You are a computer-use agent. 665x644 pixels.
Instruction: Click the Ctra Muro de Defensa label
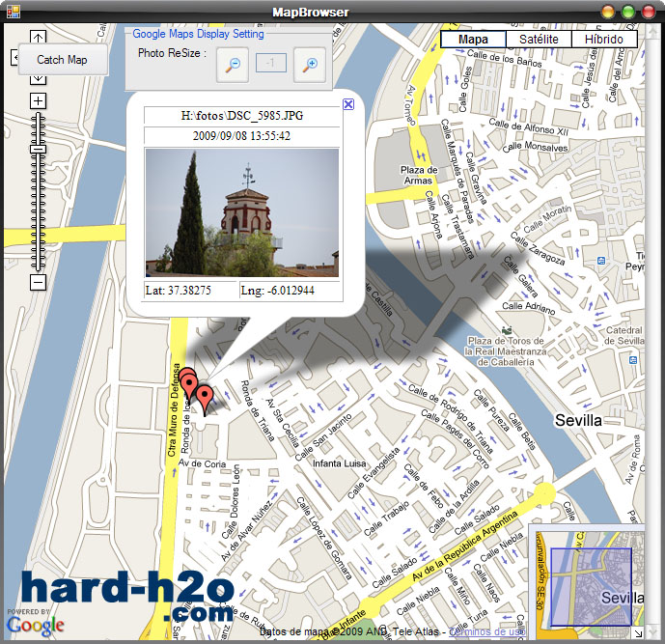174,409
